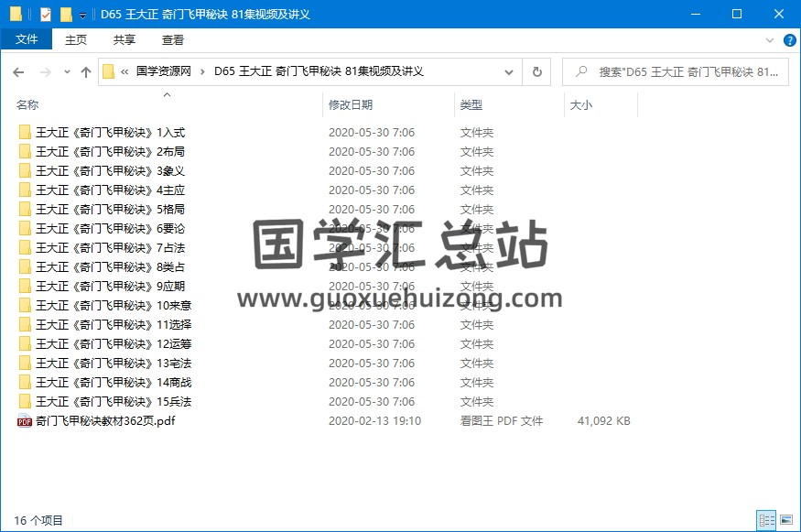Open the 主页 ribbon tab

[76, 40]
